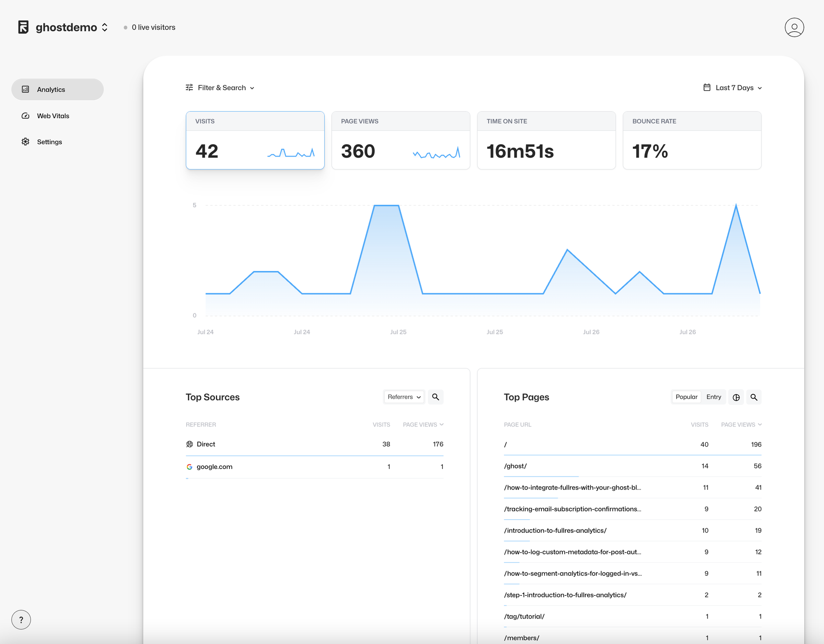Screen dimensions: 824x644
Task: Click the pie chart icon in Top Pages
Action: click(736, 397)
